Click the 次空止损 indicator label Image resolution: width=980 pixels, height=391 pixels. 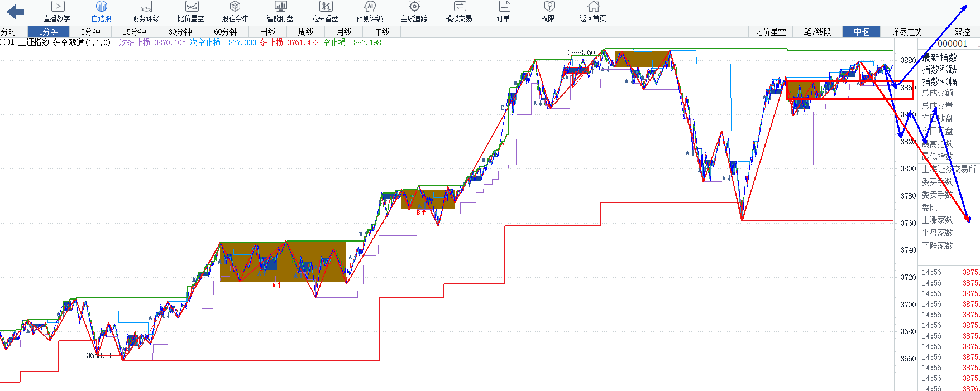tap(205, 42)
